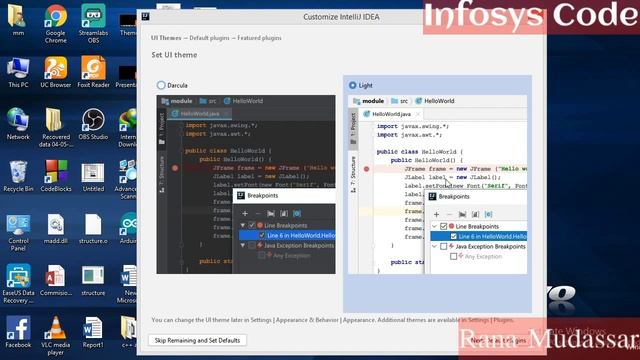
Task: Open Control Panel desktop icon
Action: coord(18,232)
